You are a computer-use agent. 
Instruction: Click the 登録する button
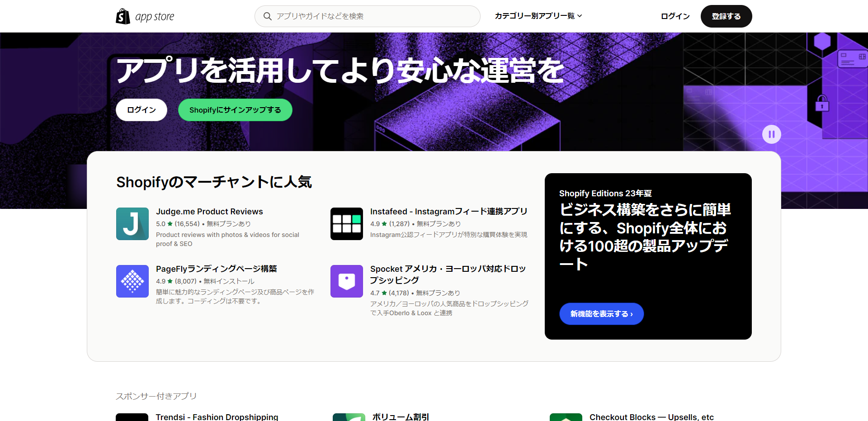click(x=726, y=16)
